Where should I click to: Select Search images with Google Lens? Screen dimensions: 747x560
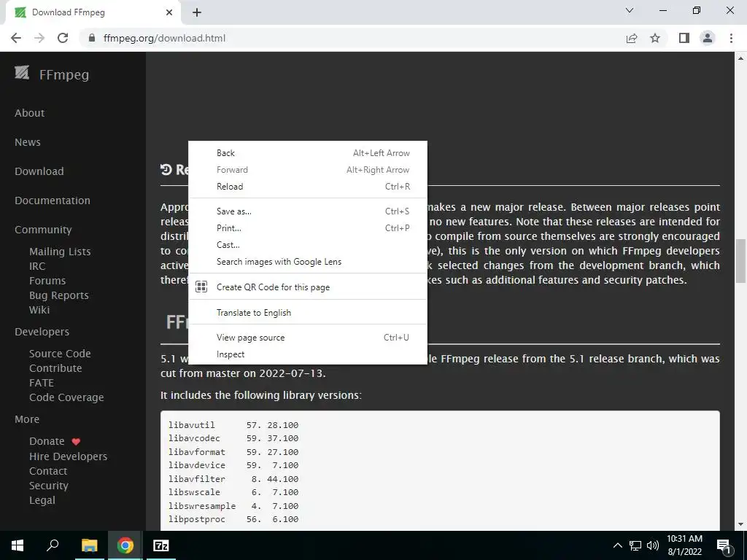click(308, 262)
